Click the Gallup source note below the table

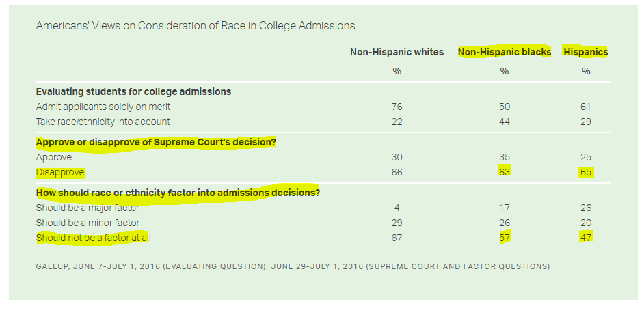[x=293, y=266]
